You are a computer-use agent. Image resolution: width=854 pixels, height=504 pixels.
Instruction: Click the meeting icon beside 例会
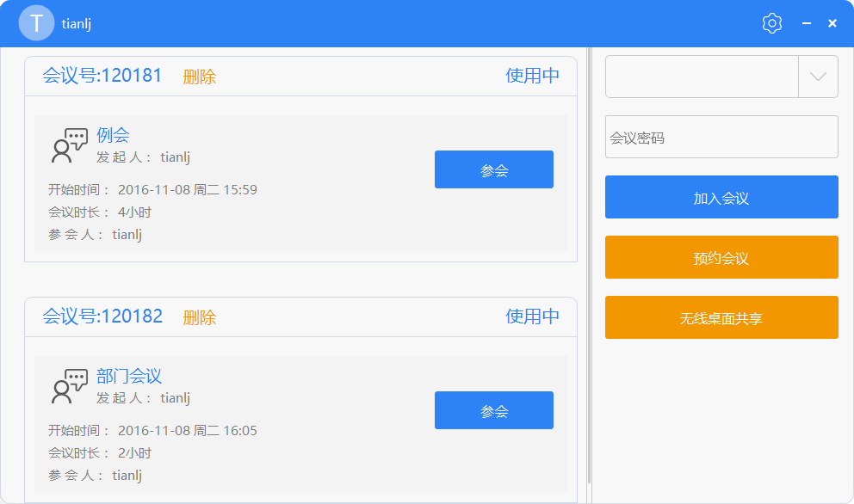click(69, 143)
